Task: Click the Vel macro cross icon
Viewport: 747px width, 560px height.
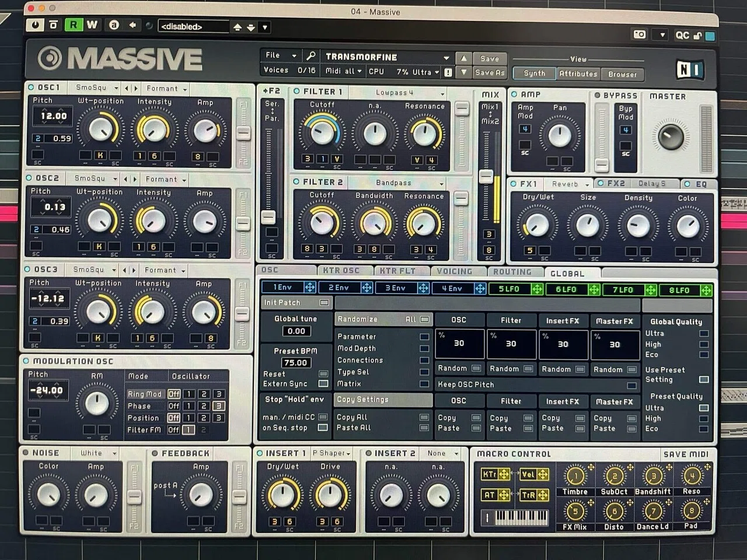Action: coord(543,474)
